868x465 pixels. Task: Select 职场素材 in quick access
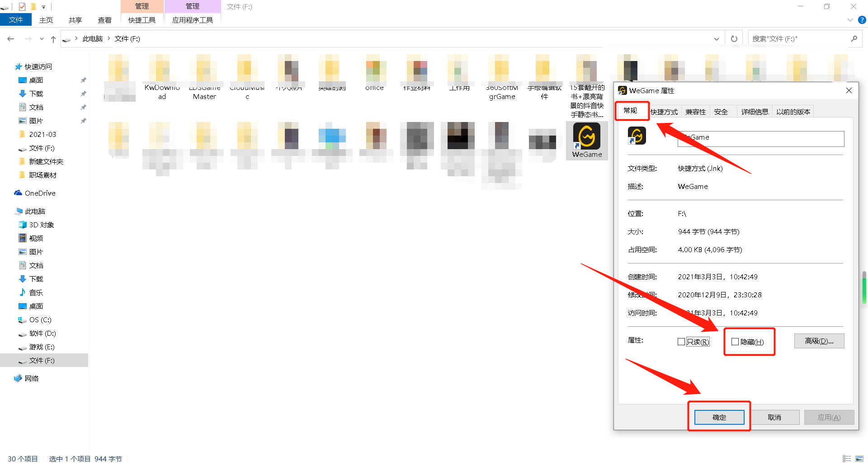pyautogui.click(x=38, y=175)
